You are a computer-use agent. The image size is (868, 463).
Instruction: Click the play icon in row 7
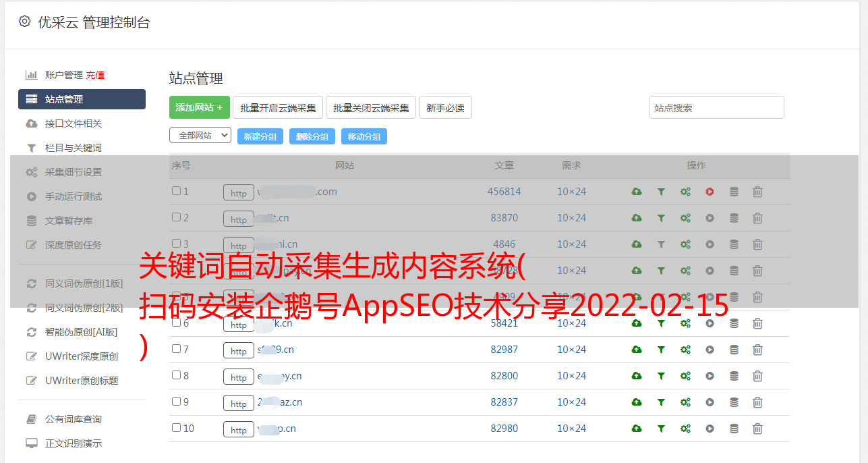pos(710,350)
